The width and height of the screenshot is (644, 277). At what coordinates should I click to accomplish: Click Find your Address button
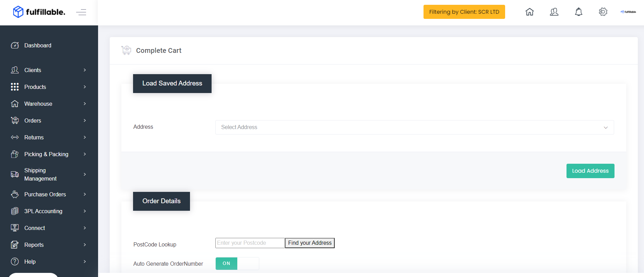pyautogui.click(x=310, y=243)
